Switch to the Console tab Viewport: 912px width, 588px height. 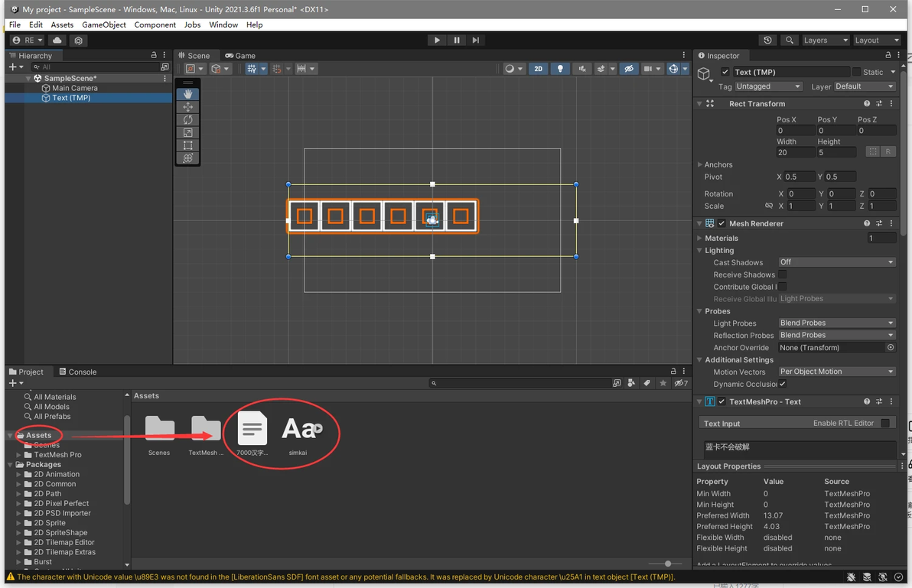click(77, 372)
